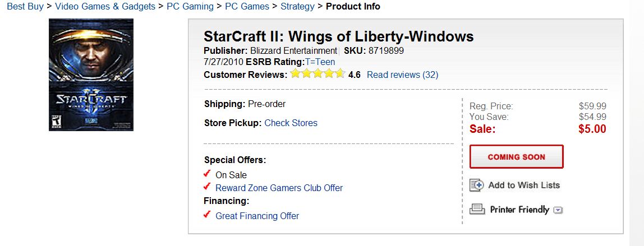This screenshot has width=644, height=246.
Task: Expand the Printer Friendly dropdown arrow
Action: coord(558,210)
